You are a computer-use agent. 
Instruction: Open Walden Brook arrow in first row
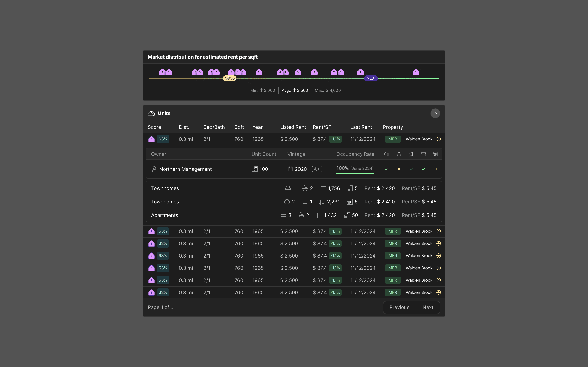point(438,139)
